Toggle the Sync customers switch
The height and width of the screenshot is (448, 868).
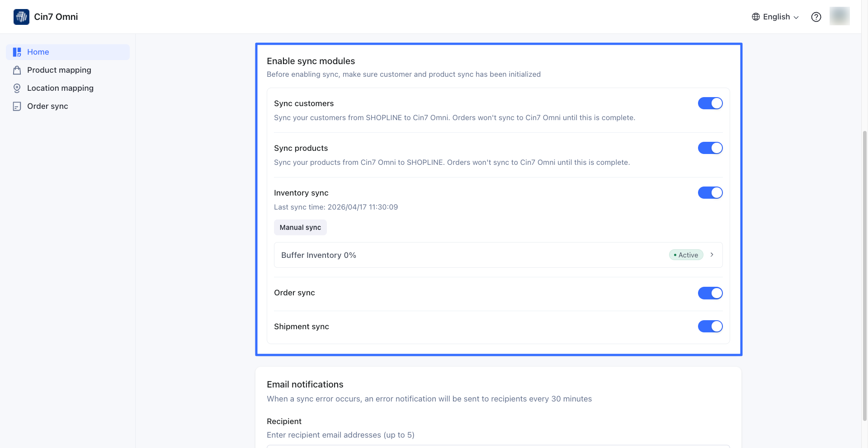pos(710,103)
